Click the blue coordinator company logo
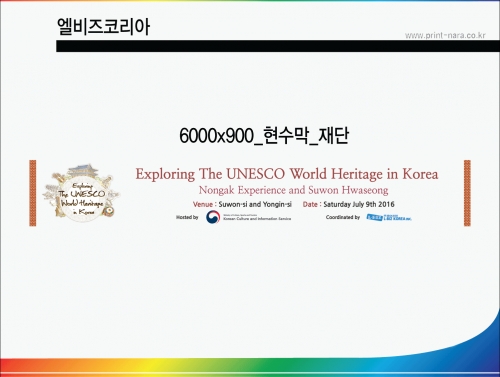The image size is (500, 377). point(389,217)
